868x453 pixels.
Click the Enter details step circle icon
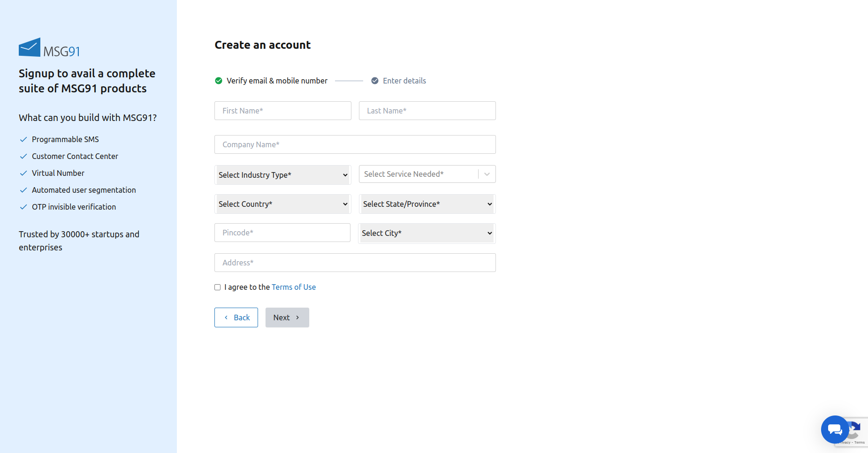point(375,81)
